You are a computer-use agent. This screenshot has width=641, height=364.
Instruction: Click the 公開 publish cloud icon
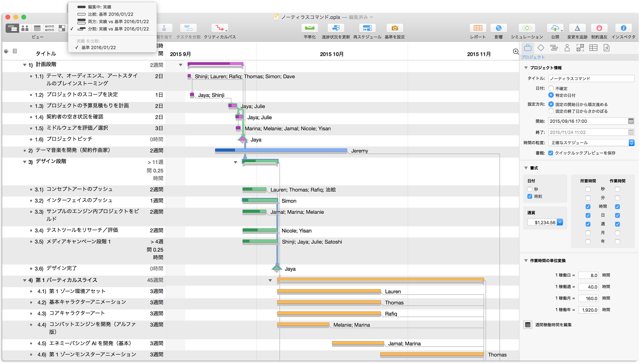(555, 28)
